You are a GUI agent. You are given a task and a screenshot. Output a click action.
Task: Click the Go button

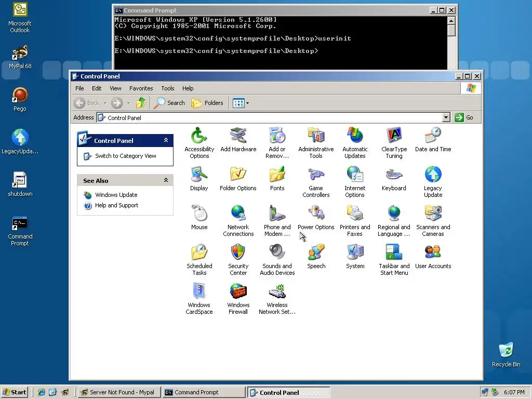pyautogui.click(x=464, y=117)
